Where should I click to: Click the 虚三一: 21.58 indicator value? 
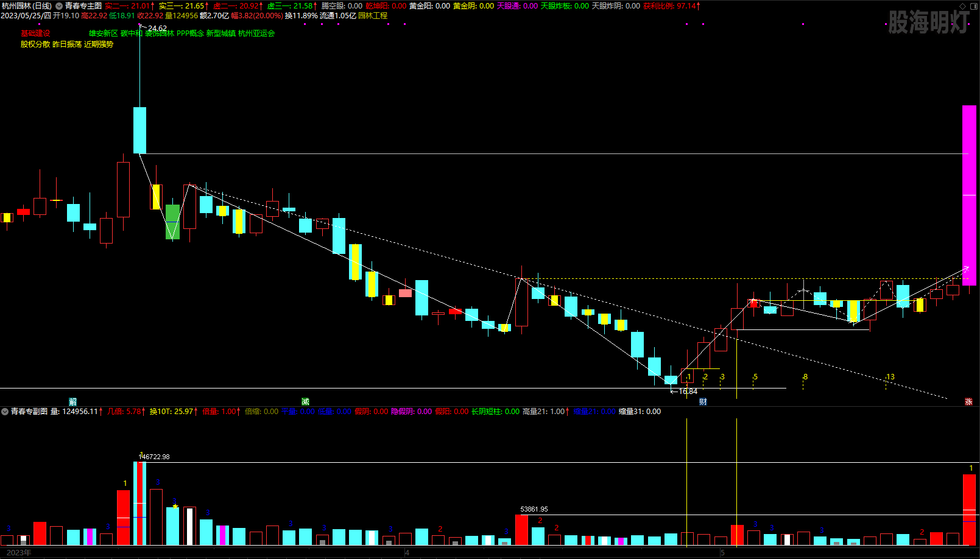[x=292, y=6]
